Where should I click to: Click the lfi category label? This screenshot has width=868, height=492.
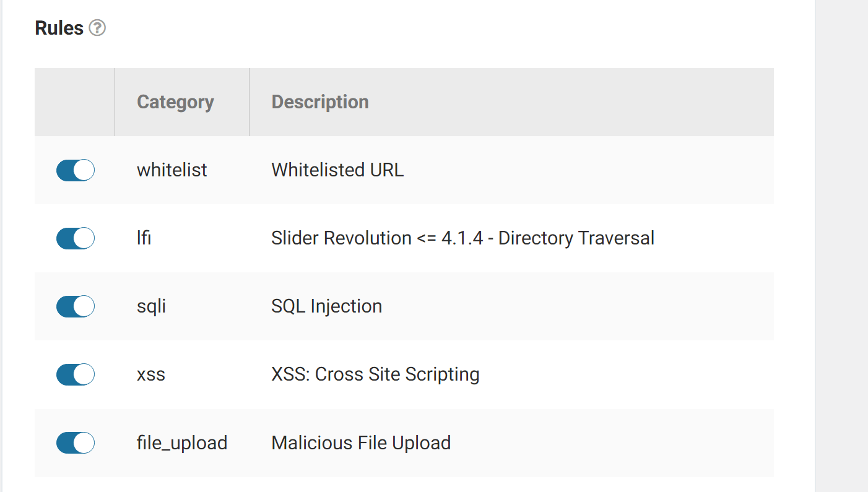pos(143,238)
